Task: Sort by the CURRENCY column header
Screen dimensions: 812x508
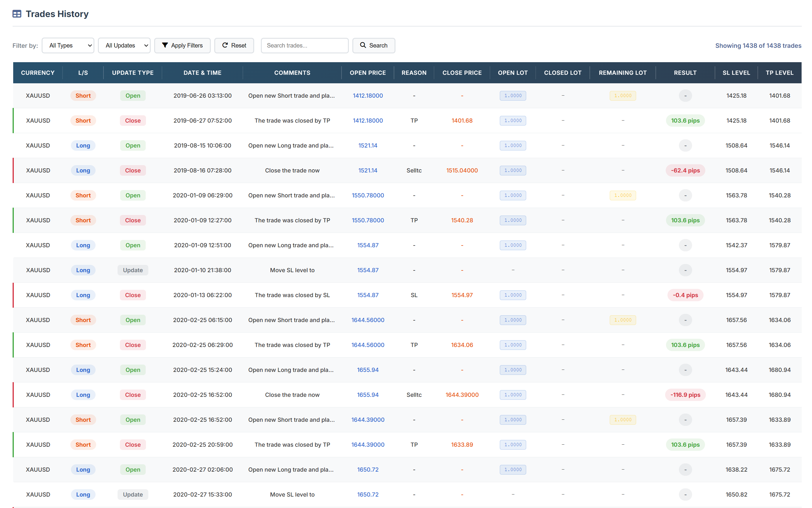Action: click(x=37, y=72)
